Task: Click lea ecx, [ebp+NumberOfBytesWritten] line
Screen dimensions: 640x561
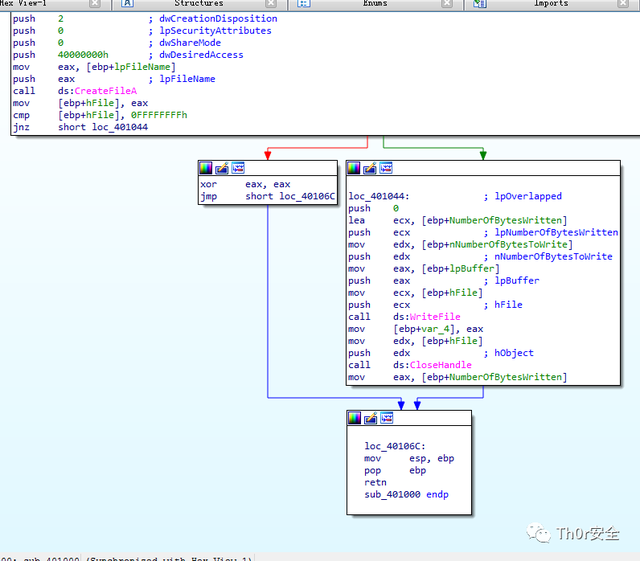Action: [458, 220]
